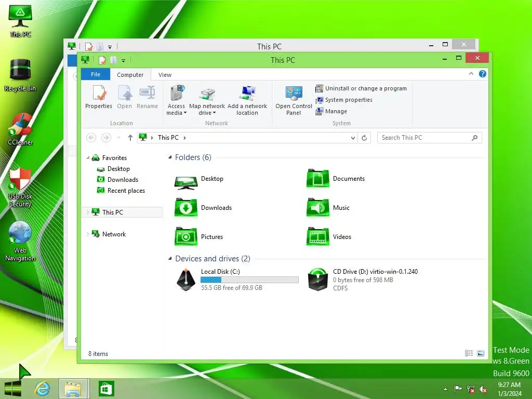Open the File ribbon tab

click(x=96, y=74)
